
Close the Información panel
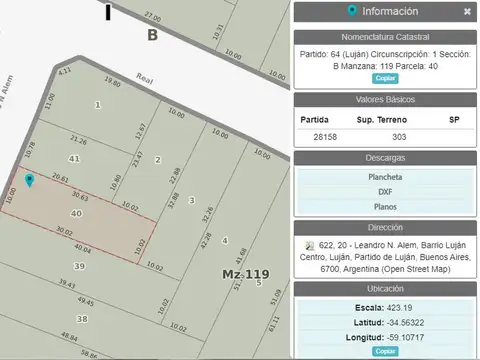coord(467,12)
